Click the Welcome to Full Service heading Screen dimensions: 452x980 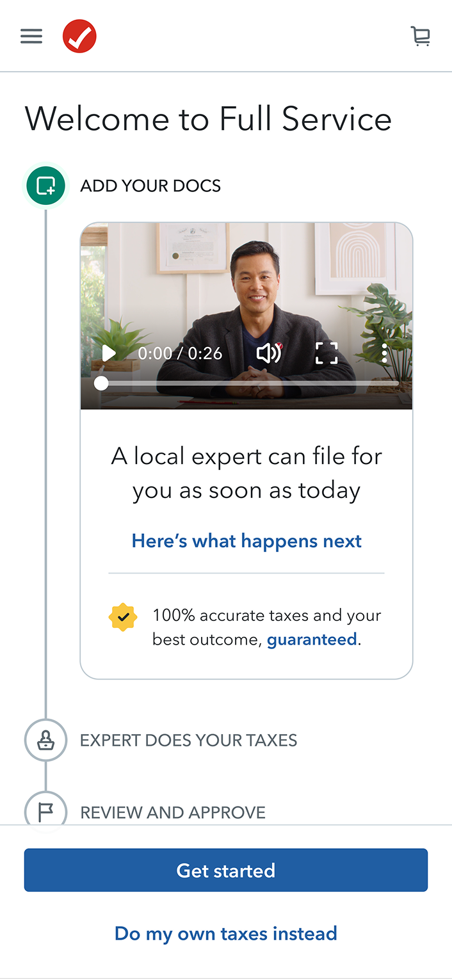[208, 119]
